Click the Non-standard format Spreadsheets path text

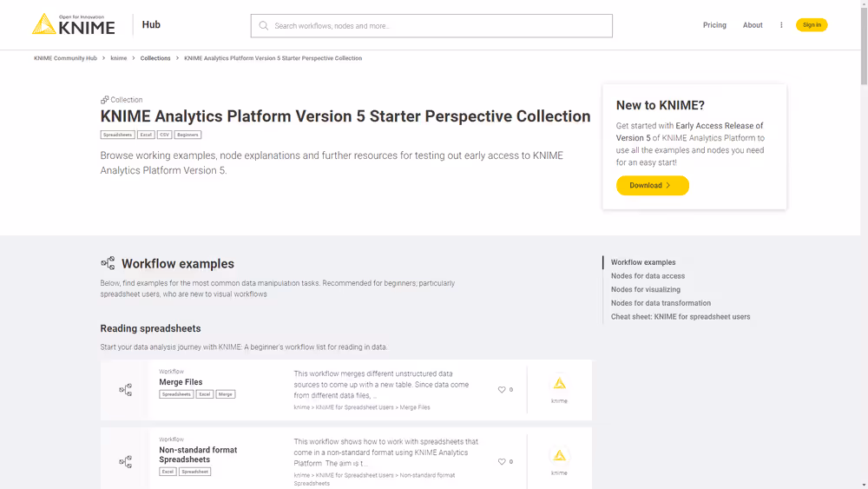coord(374,479)
